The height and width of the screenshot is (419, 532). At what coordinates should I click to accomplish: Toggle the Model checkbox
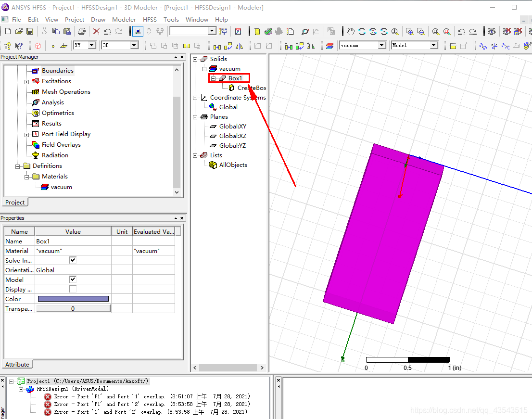click(x=73, y=279)
